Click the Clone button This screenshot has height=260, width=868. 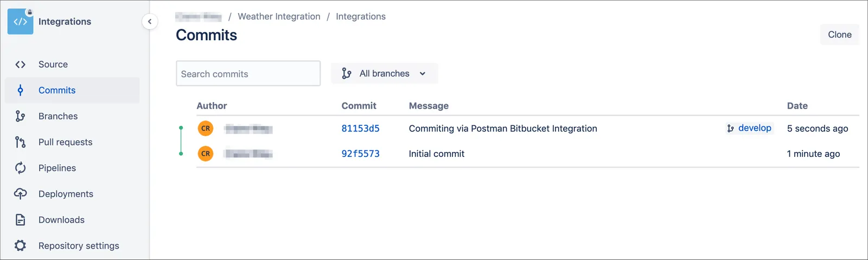coord(839,35)
